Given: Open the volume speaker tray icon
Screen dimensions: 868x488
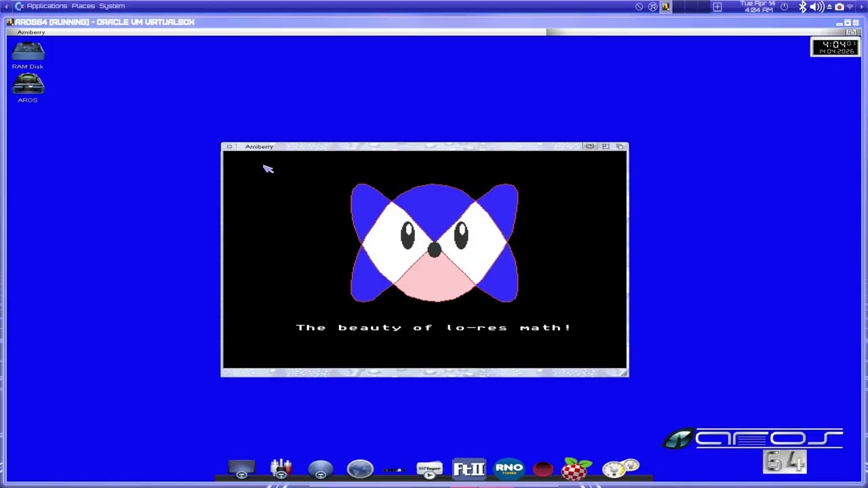Looking at the screenshot, I should coord(816,7).
